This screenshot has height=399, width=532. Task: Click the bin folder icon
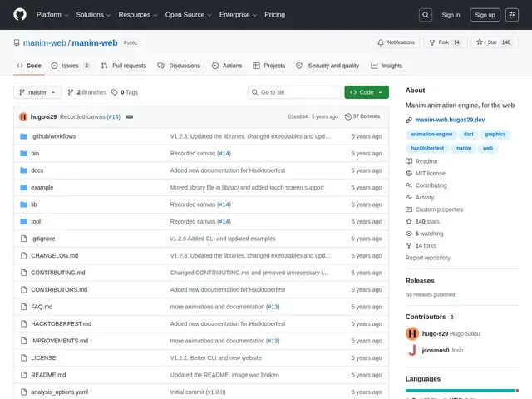pyautogui.click(x=23, y=153)
